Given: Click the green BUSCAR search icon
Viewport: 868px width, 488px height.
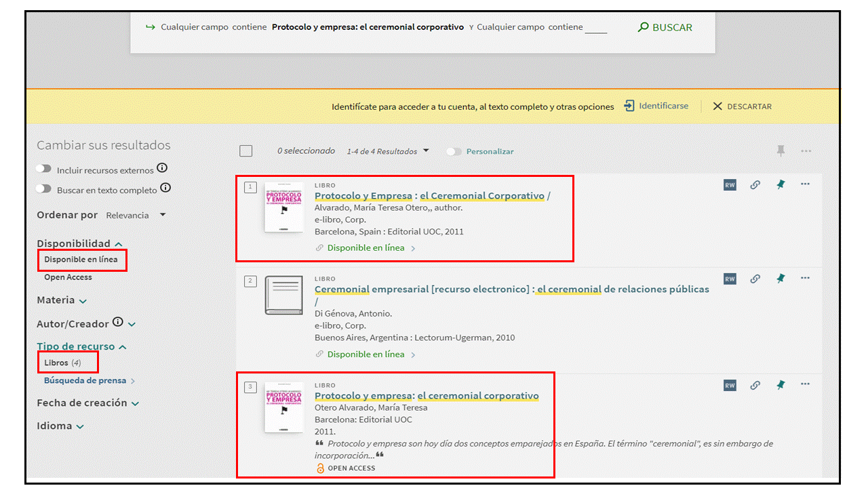Looking at the screenshot, I should click(644, 28).
